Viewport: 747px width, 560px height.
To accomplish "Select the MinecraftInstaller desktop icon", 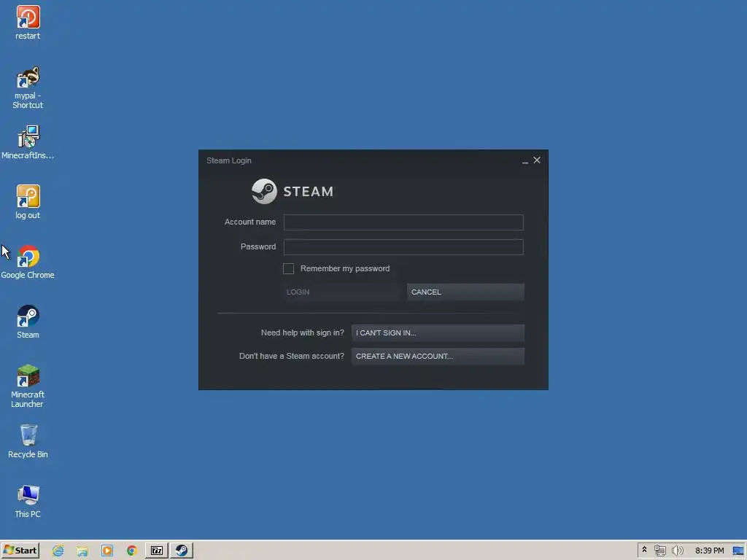I will point(28,137).
